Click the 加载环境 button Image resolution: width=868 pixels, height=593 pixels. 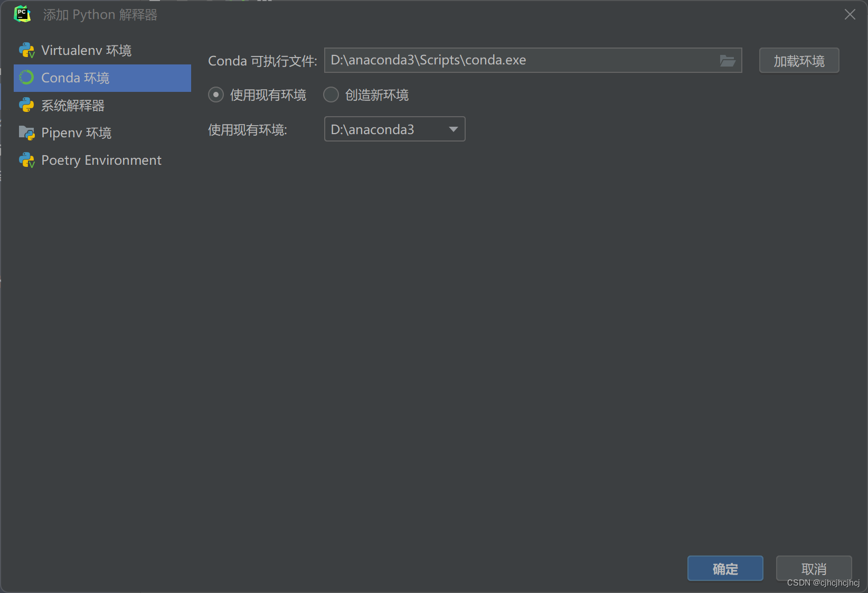[x=799, y=61]
